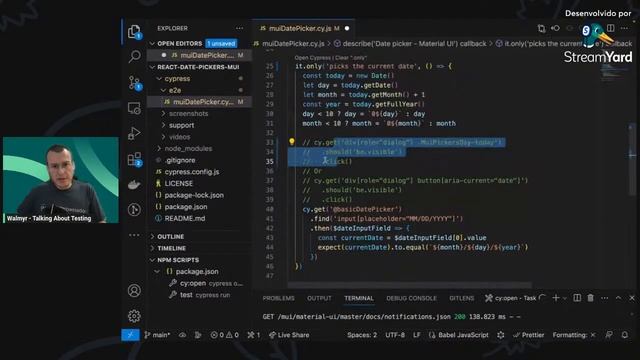Image resolution: width=640 pixels, height=360 pixels.
Task: Switch to Debug Console tab
Action: click(x=411, y=298)
